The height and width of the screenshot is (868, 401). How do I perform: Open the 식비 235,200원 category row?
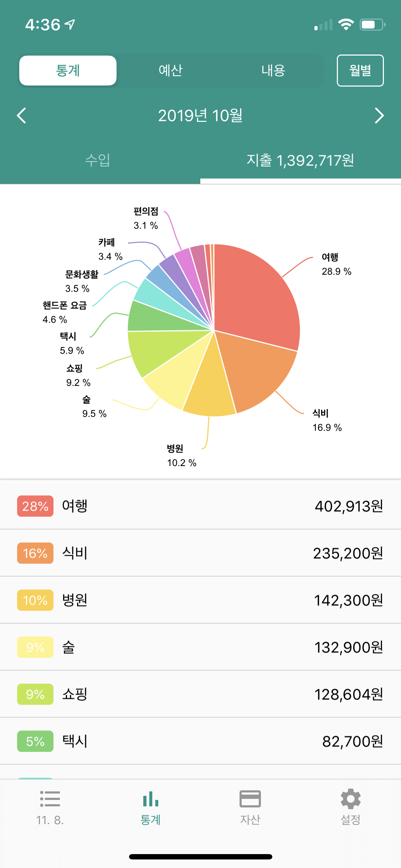pyautogui.click(x=200, y=553)
